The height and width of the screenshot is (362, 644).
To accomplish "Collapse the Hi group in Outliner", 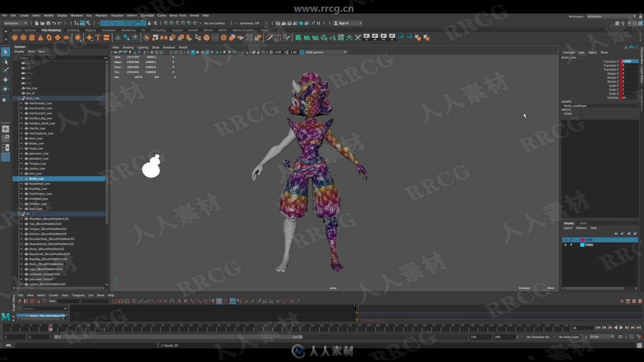I will pos(19,214).
